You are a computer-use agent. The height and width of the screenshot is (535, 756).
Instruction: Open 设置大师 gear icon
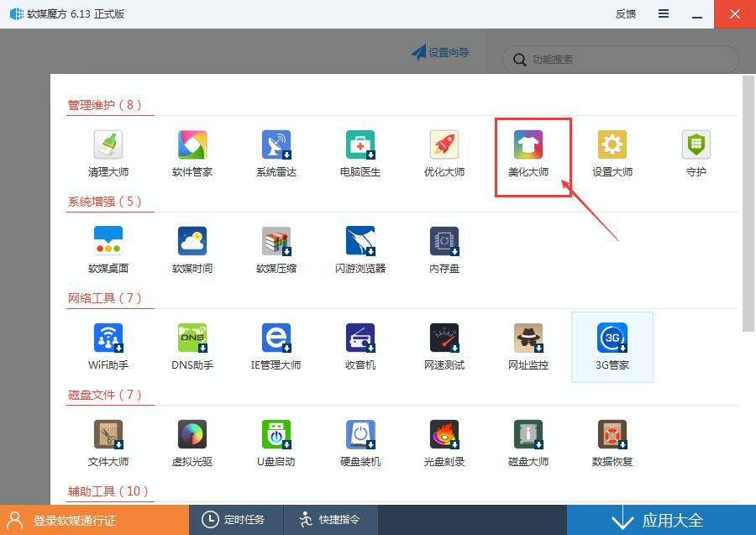click(612, 153)
